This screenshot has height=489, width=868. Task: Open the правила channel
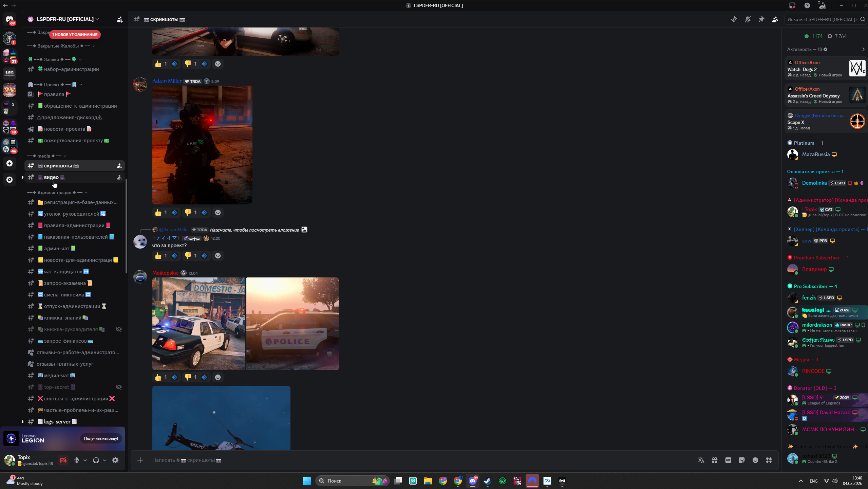coord(75,94)
